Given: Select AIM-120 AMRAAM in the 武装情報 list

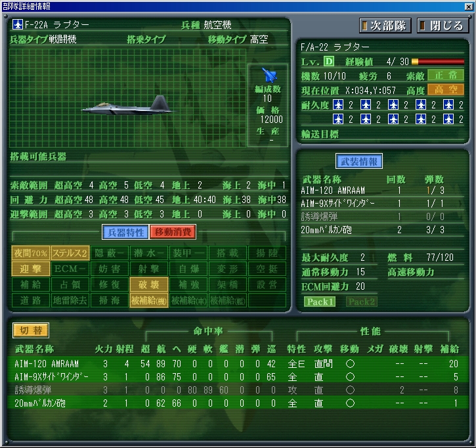Looking at the screenshot, I should pos(382,190).
